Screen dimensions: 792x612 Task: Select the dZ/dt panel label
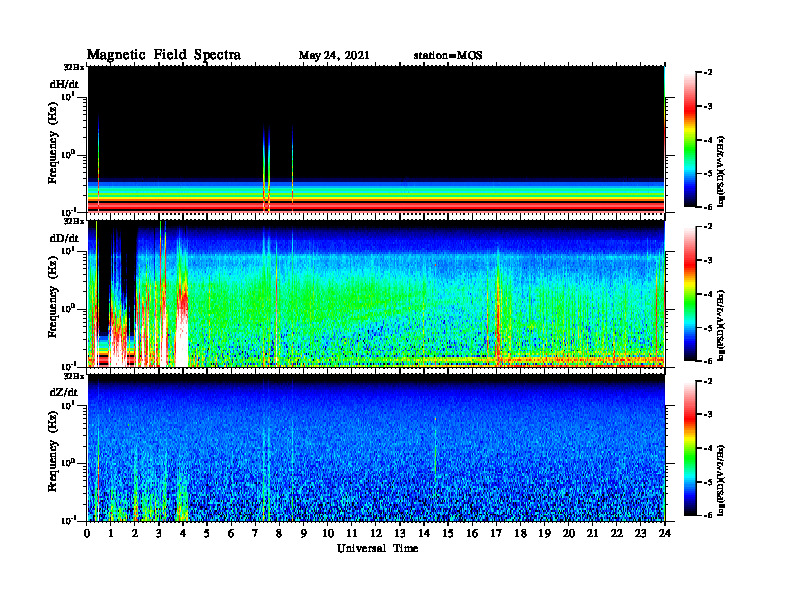click(x=64, y=392)
